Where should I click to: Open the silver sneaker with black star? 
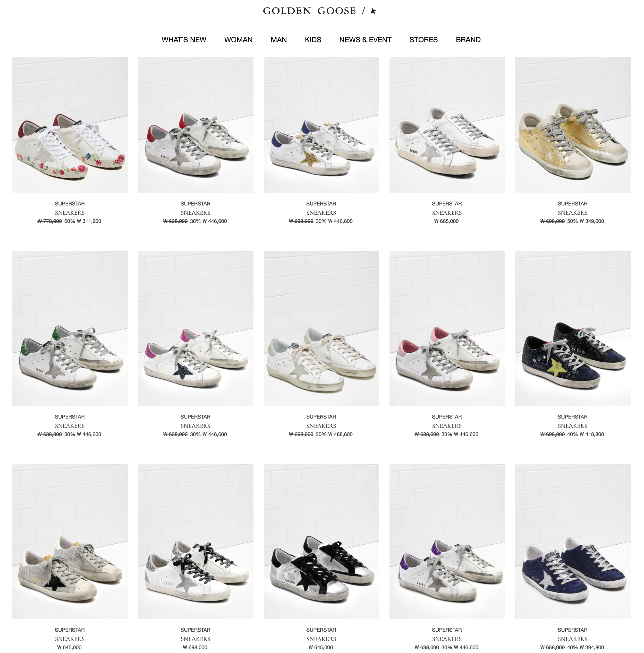[x=321, y=541]
